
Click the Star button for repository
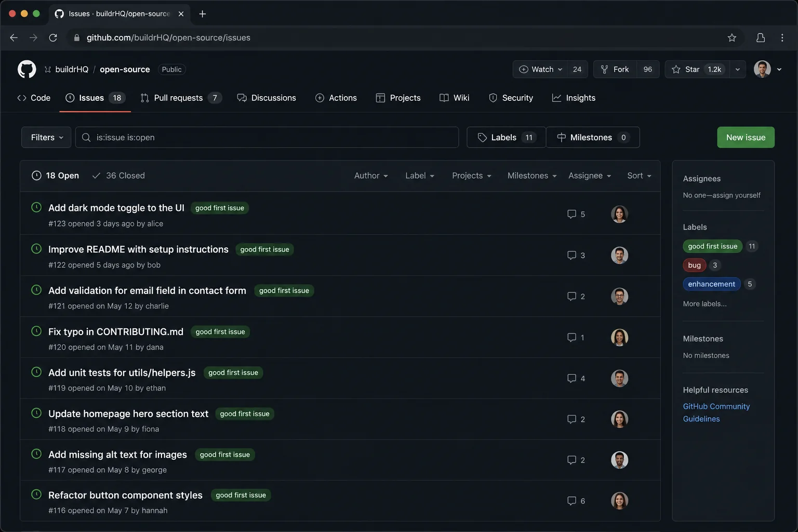pyautogui.click(x=696, y=69)
